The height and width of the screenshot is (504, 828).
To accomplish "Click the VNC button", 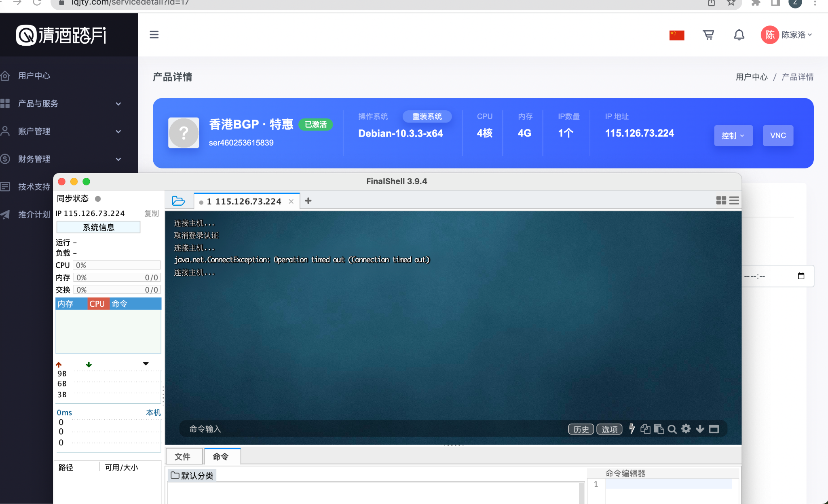I will tap(778, 136).
